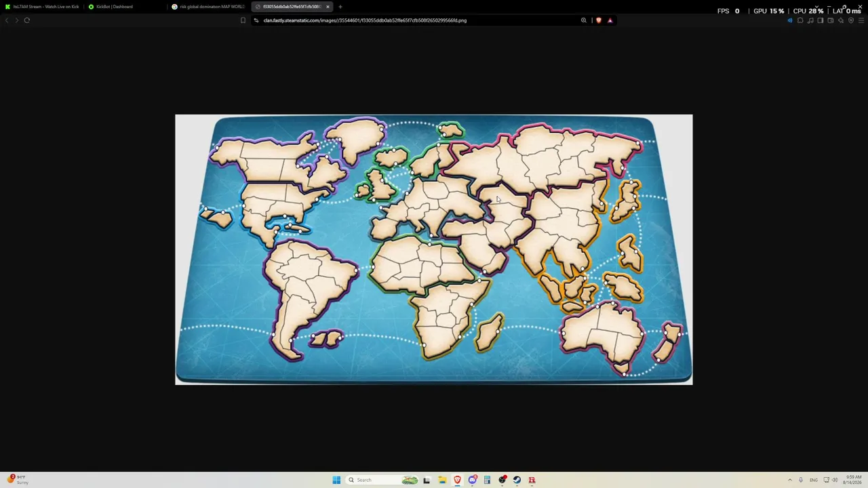Open the Brave browser taskbar icon
Viewport: 868px width, 488px height.
pyautogui.click(x=457, y=480)
